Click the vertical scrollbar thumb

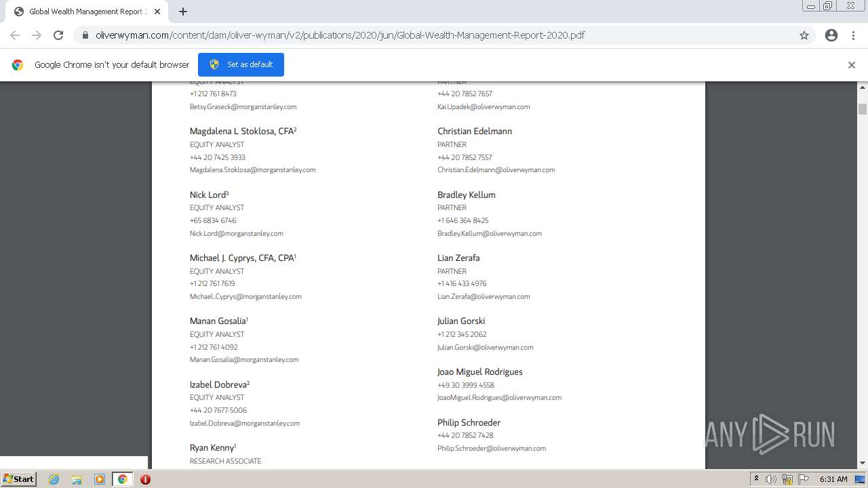pyautogui.click(x=863, y=109)
